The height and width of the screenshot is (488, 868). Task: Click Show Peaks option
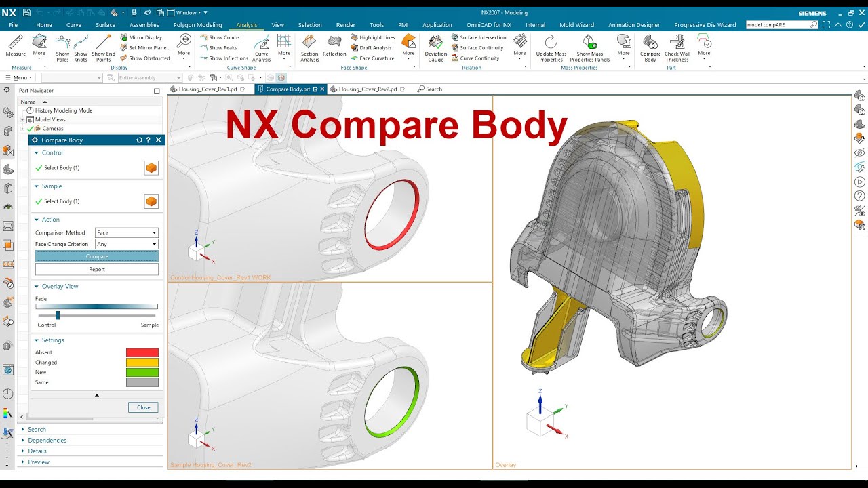(x=218, y=48)
